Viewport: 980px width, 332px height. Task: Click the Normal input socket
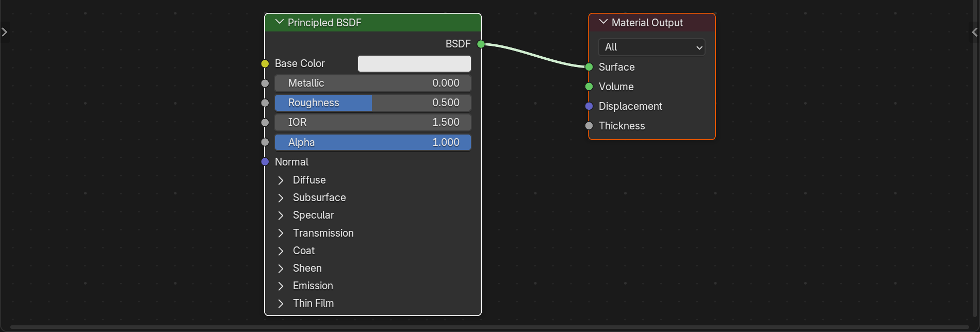(265, 162)
